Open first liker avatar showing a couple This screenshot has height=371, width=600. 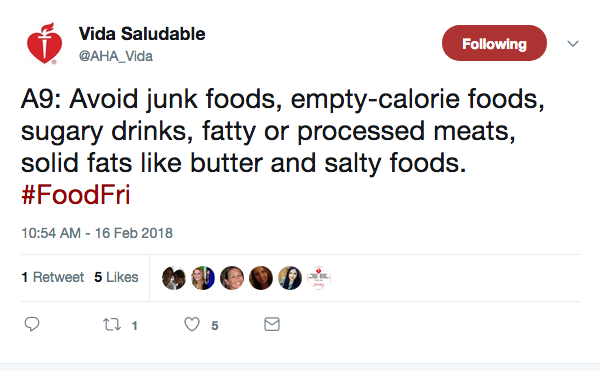(x=174, y=278)
